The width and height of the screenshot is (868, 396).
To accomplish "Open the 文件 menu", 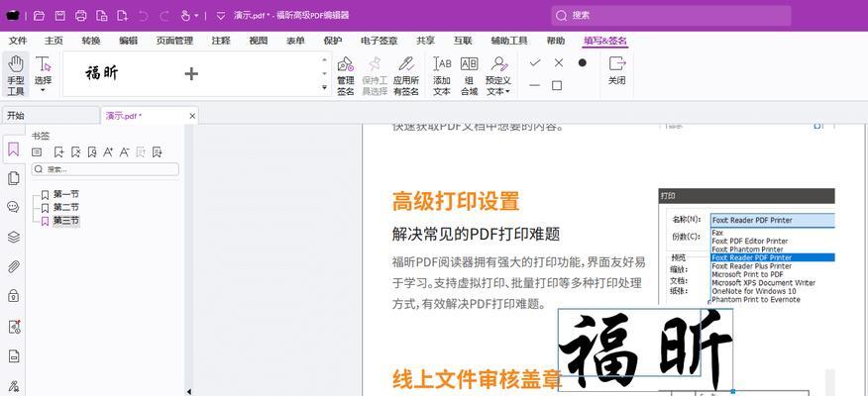I will click(x=18, y=41).
